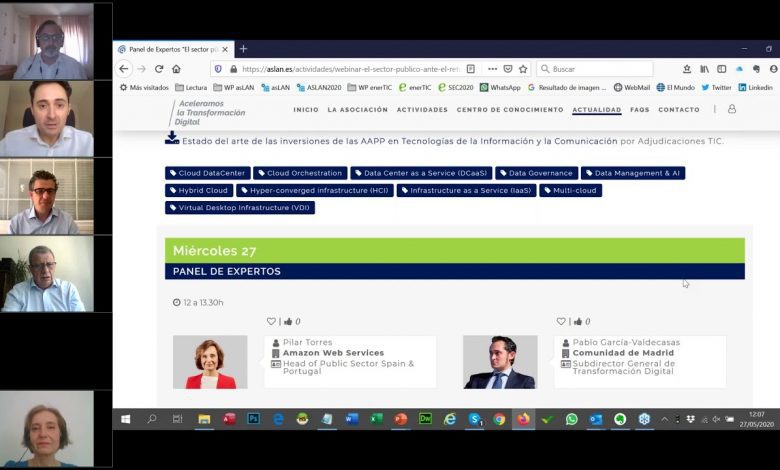Screen dimensions: 780x470
Task: Open the Windows Start menu
Action: [125, 419]
